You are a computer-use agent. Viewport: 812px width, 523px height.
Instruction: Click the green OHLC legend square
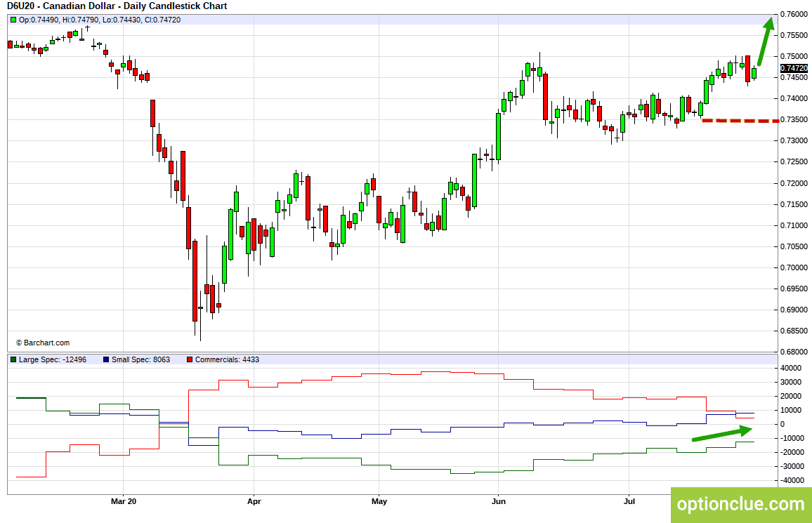13,20
